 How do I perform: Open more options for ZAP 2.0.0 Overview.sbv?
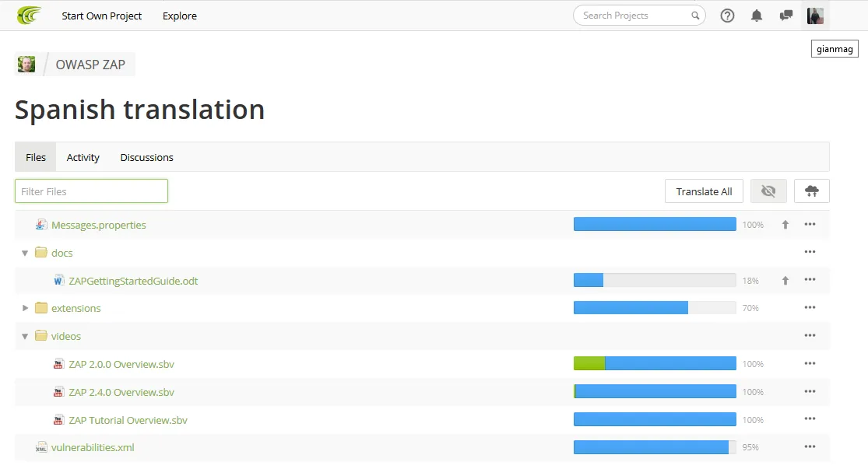pyautogui.click(x=810, y=363)
